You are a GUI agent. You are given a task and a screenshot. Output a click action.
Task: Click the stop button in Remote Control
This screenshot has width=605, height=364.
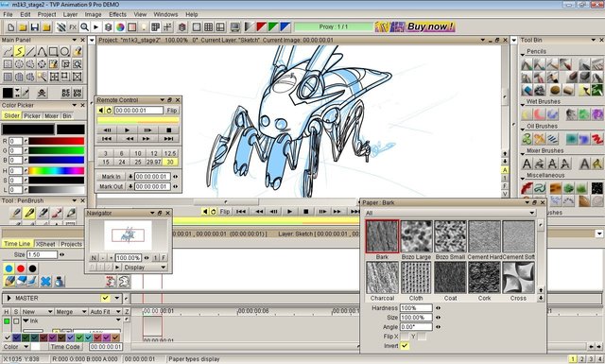pos(168,130)
